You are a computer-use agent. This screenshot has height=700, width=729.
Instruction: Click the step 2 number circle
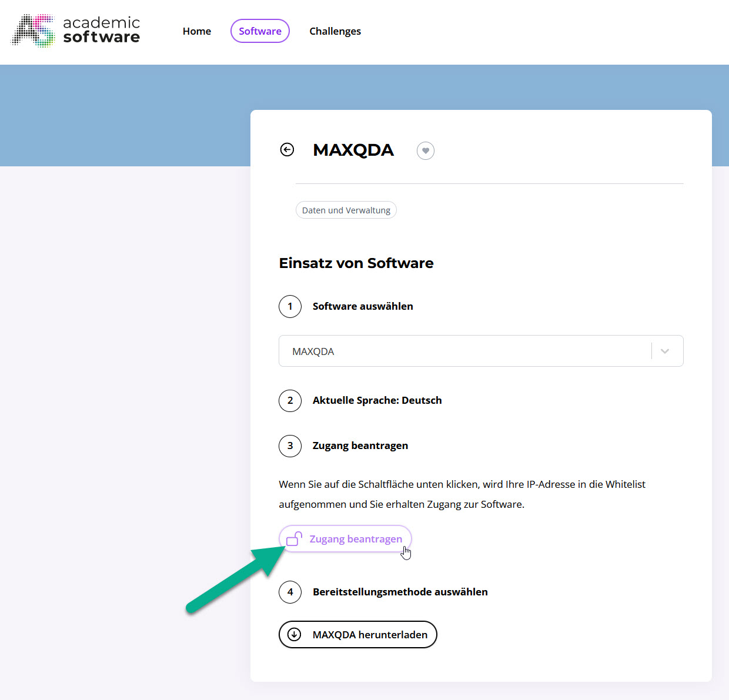(x=290, y=400)
